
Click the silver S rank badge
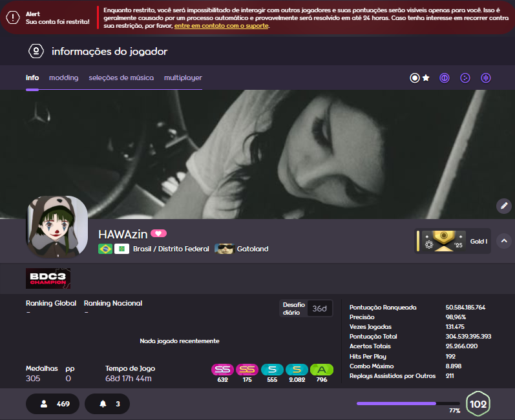coord(272,370)
